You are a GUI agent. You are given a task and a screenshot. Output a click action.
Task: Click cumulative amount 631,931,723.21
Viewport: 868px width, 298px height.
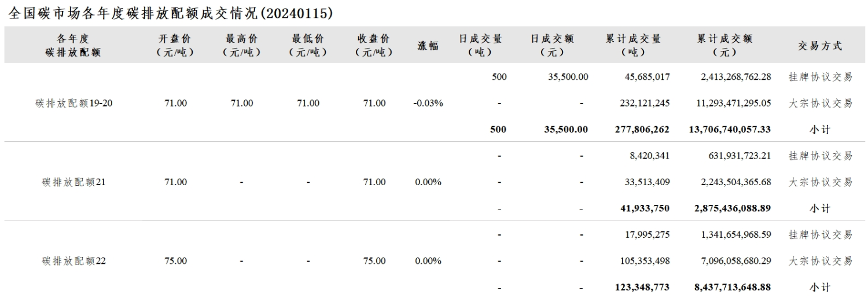(x=740, y=155)
